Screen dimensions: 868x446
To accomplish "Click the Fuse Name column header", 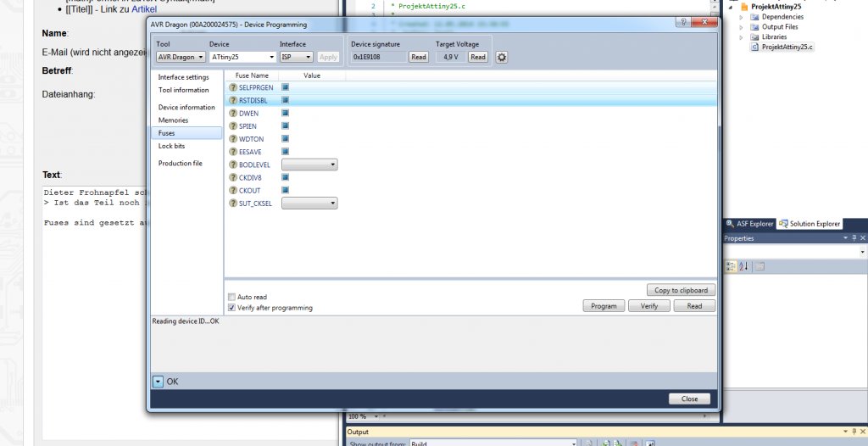I will 252,75.
